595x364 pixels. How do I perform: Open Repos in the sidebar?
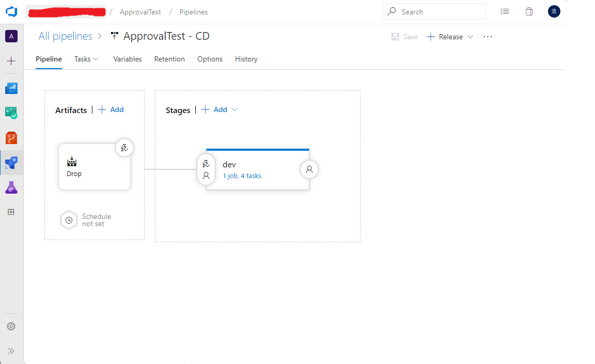[11, 138]
